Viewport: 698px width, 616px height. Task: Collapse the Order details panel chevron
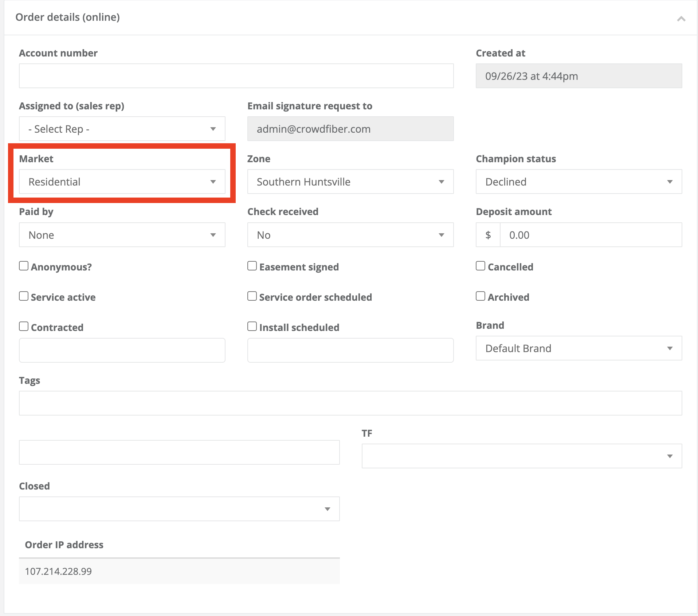pos(681,19)
